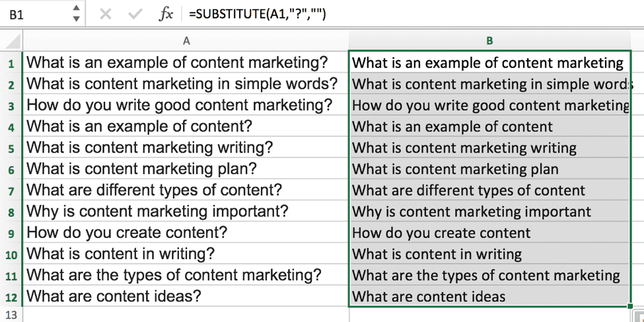Viewport: 644px width, 322px height.
Task: Select cell A10 'What is content in writing?'
Action: pyautogui.click(x=186, y=254)
